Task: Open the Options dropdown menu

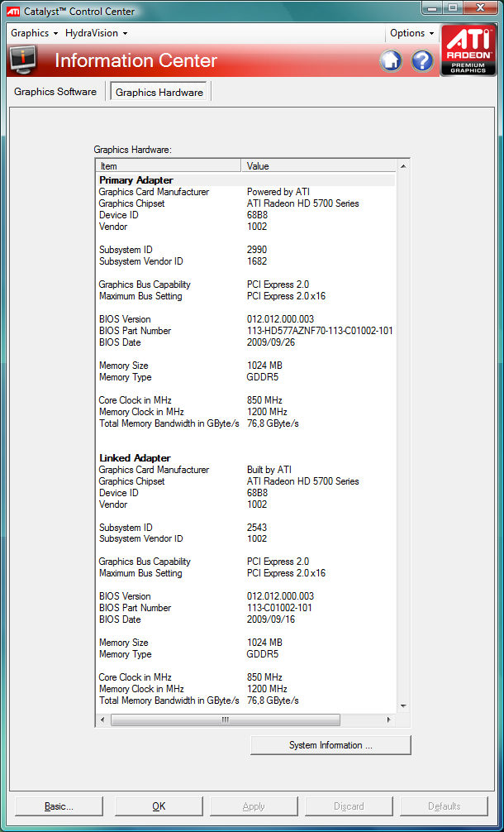Action: click(411, 33)
